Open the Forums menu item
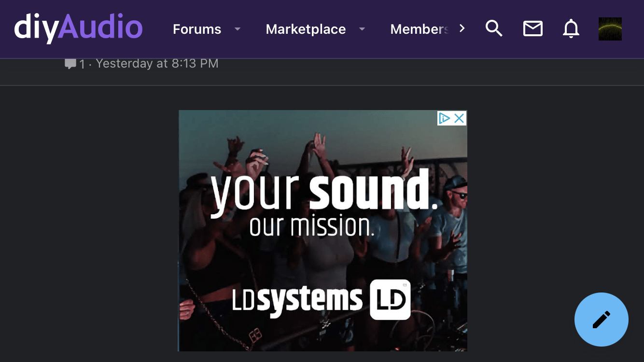 point(197,29)
